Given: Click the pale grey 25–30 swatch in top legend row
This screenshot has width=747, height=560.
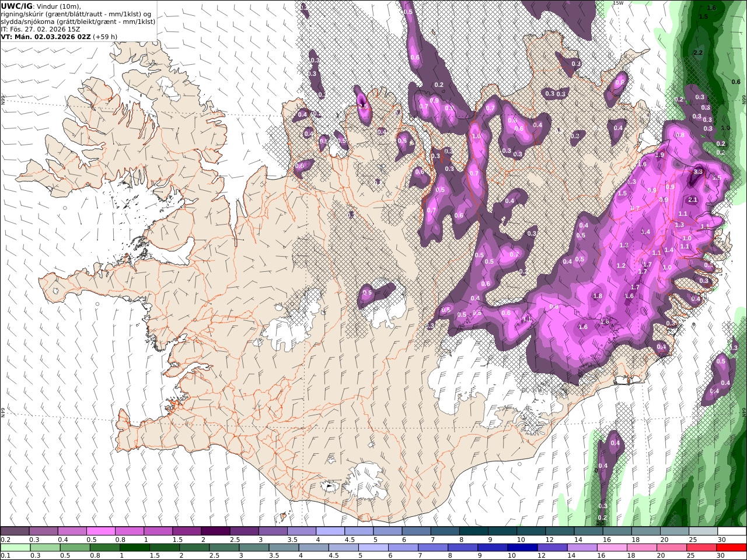Looking at the screenshot, I should [x=703, y=531].
